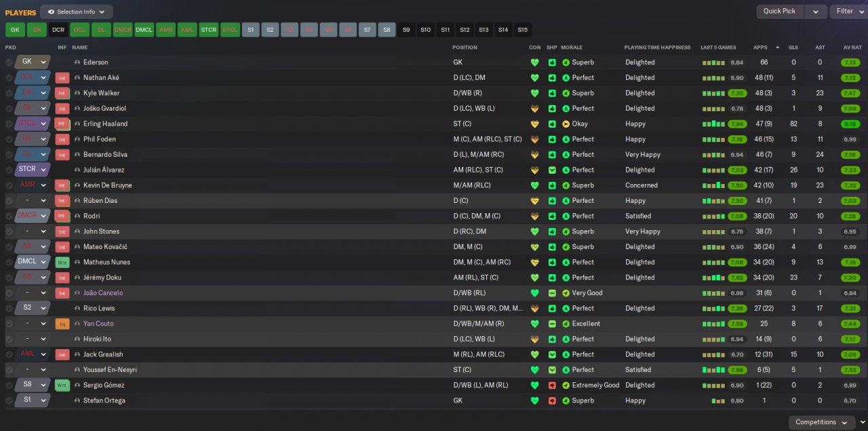Click Stefan Ortega's red sharpness icon
Viewport: 868px width, 431px height.
(552, 400)
